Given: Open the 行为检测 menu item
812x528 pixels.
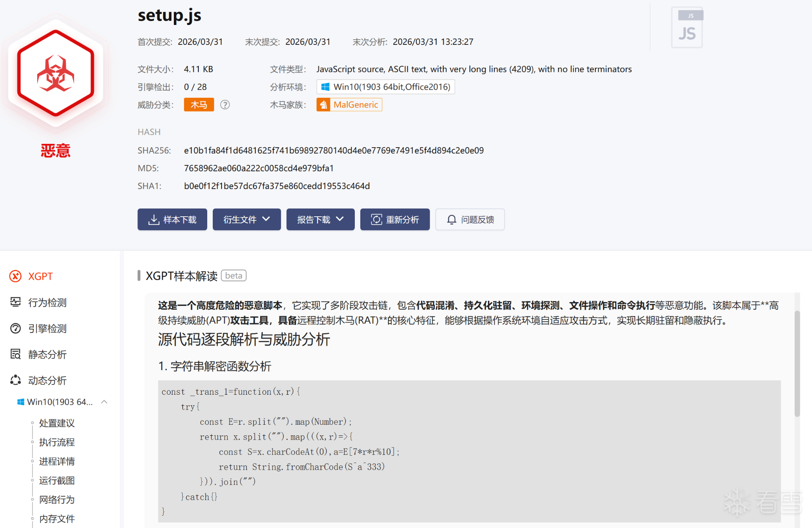Looking at the screenshot, I should (x=47, y=302).
